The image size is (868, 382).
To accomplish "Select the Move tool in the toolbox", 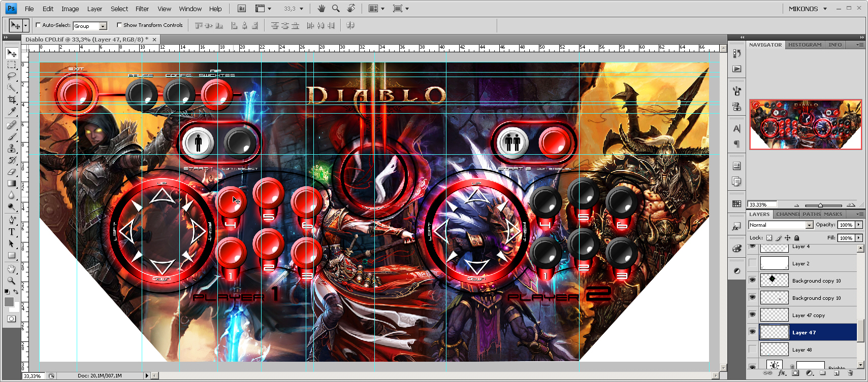I will point(11,53).
